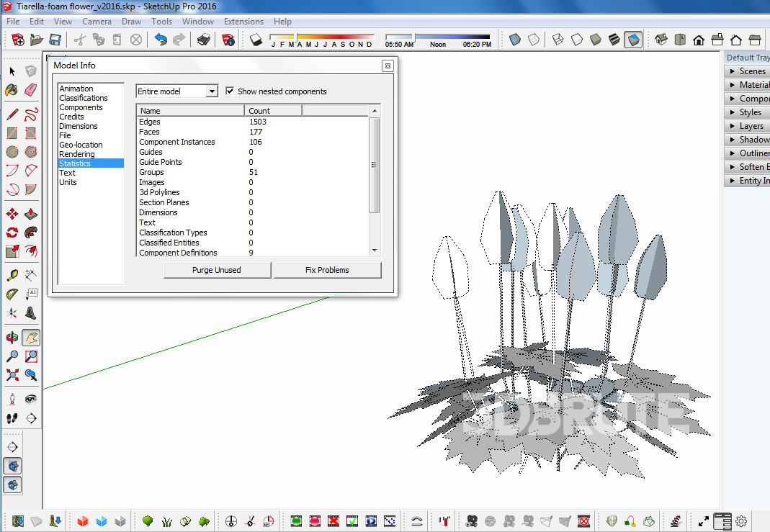Switch to X-Ray face style
770x532 pixels.
514,40
